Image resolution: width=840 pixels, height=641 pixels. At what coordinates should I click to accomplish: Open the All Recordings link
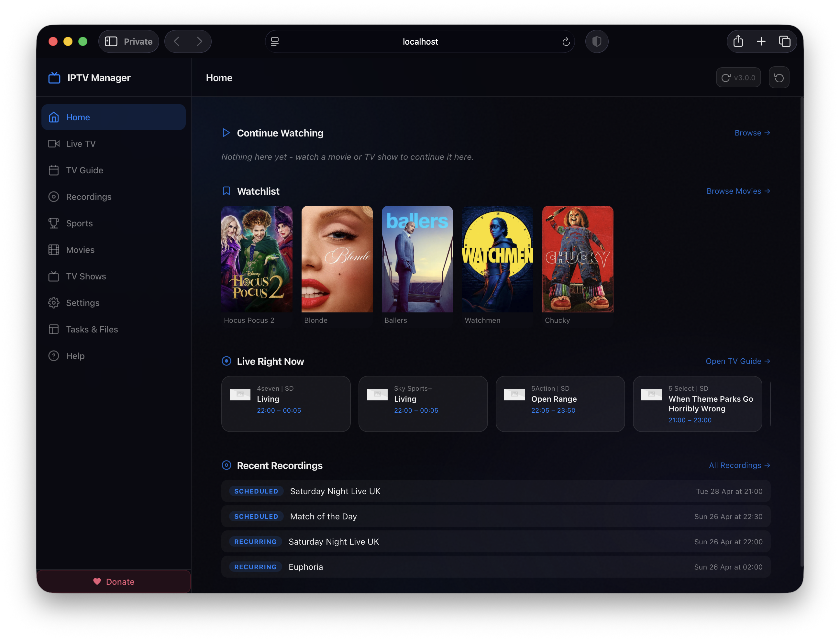coord(739,465)
